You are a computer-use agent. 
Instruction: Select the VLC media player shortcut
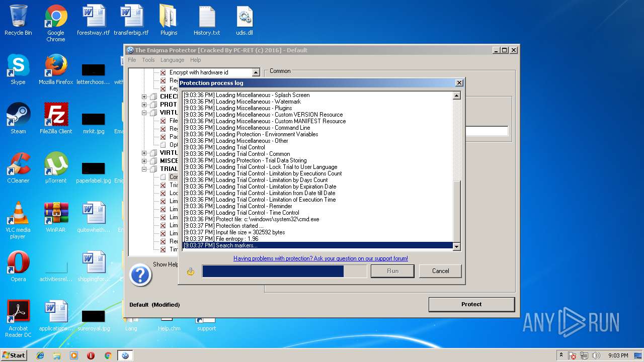(x=18, y=220)
